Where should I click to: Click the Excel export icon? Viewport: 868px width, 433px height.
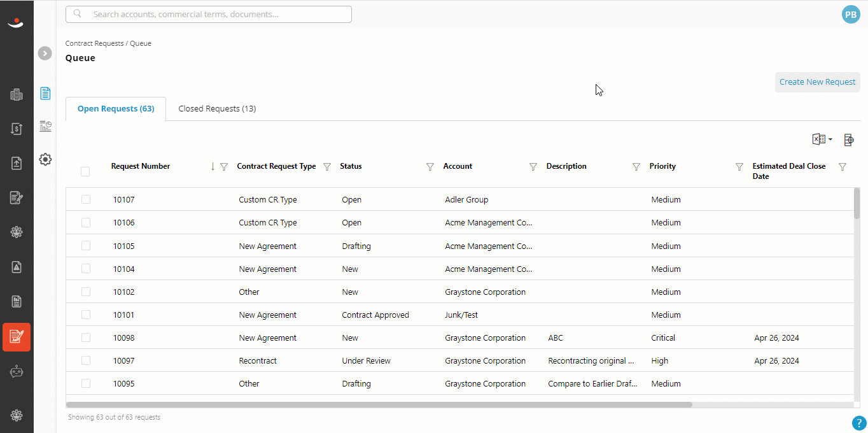click(x=818, y=139)
